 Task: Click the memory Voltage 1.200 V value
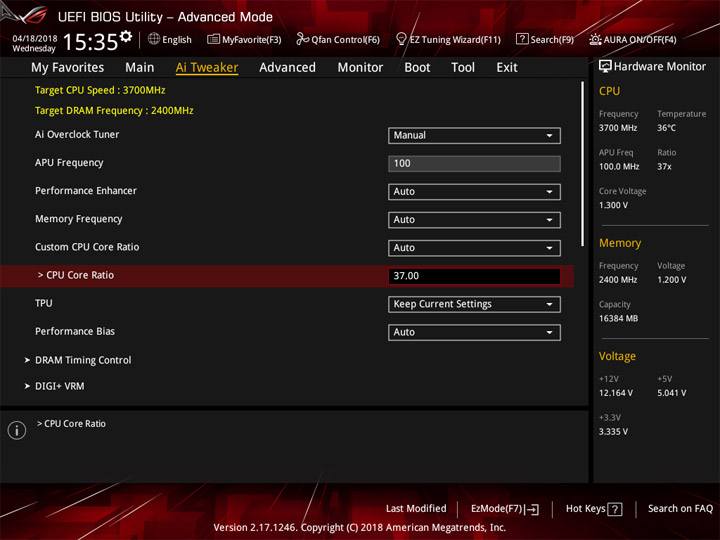pyautogui.click(x=671, y=280)
